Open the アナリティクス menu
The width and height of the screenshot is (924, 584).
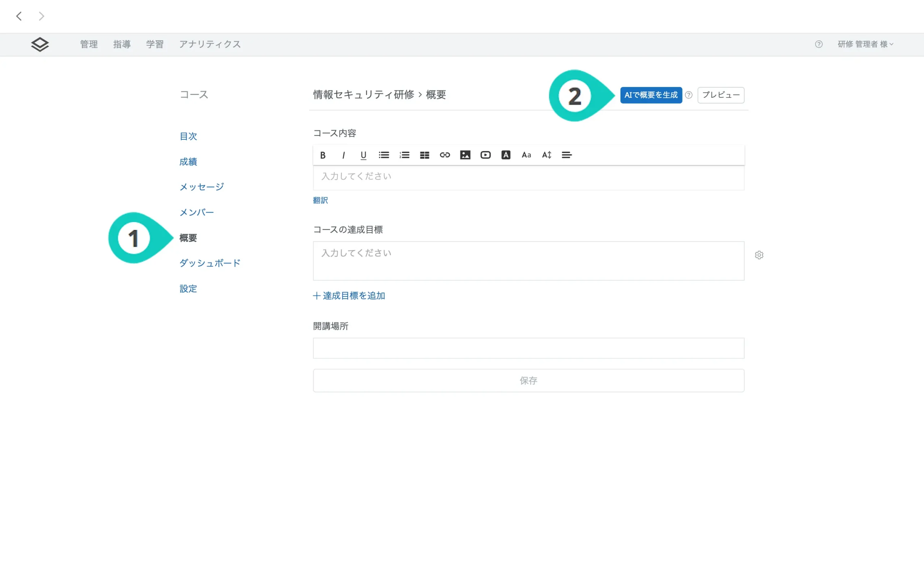[x=210, y=44]
